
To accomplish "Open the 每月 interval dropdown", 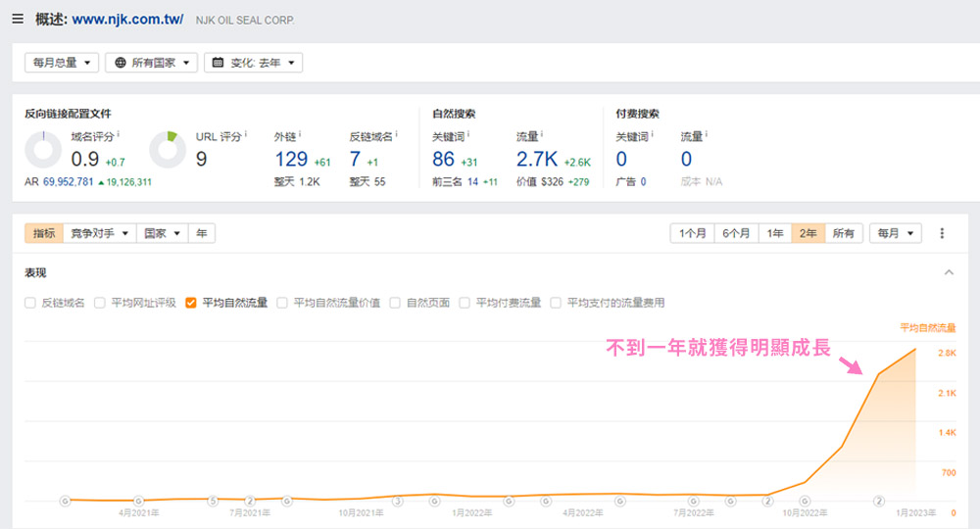I will (x=896, y=233).
